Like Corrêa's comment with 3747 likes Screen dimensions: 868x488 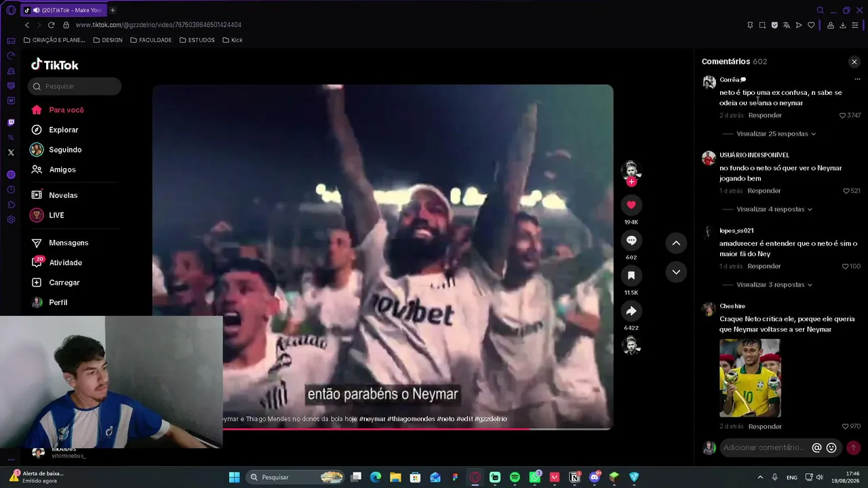click(843, 115)
